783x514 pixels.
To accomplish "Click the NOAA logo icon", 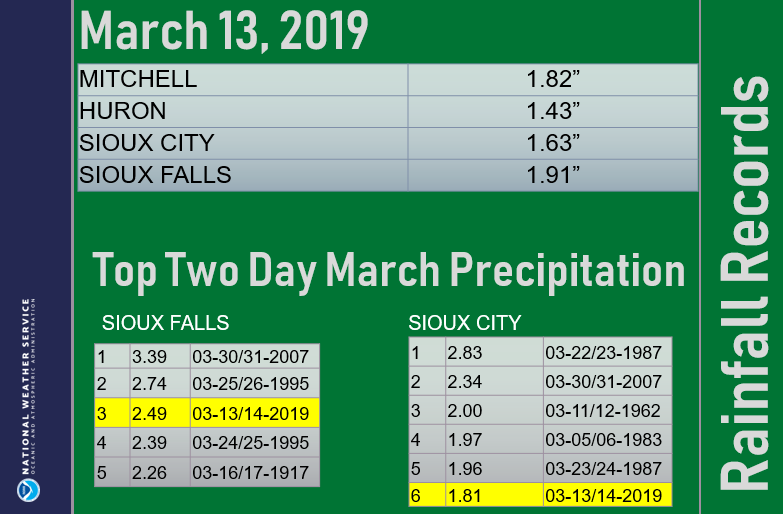I will pyautogui.click(x=28, y=490).
